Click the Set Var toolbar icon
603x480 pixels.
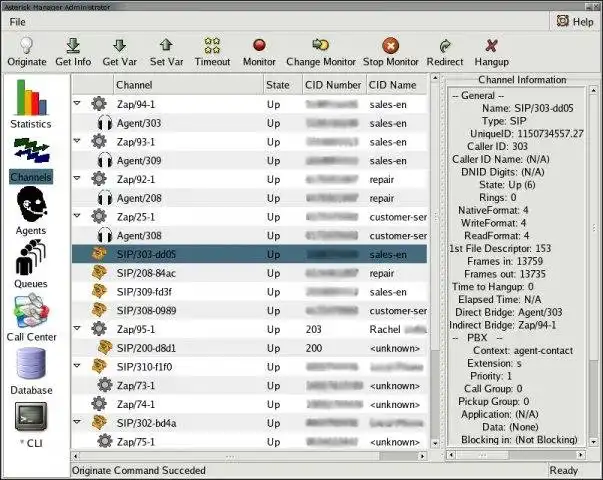pos(166,45)
